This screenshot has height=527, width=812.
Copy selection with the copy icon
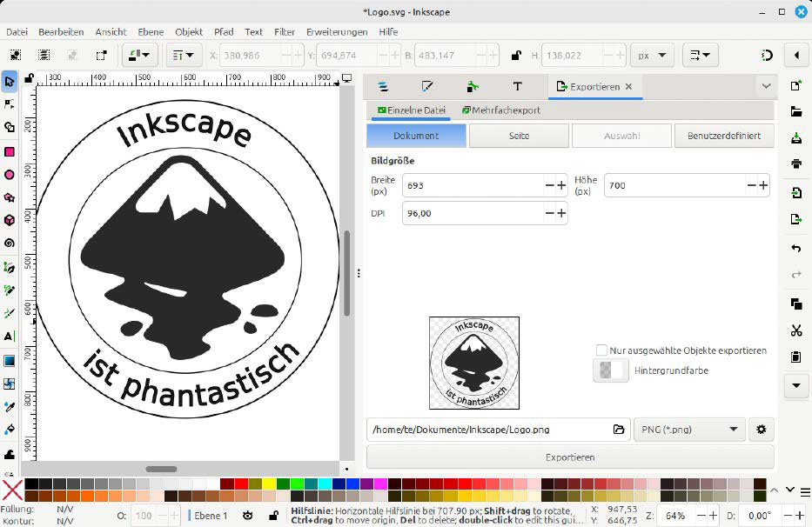(796, 304)
